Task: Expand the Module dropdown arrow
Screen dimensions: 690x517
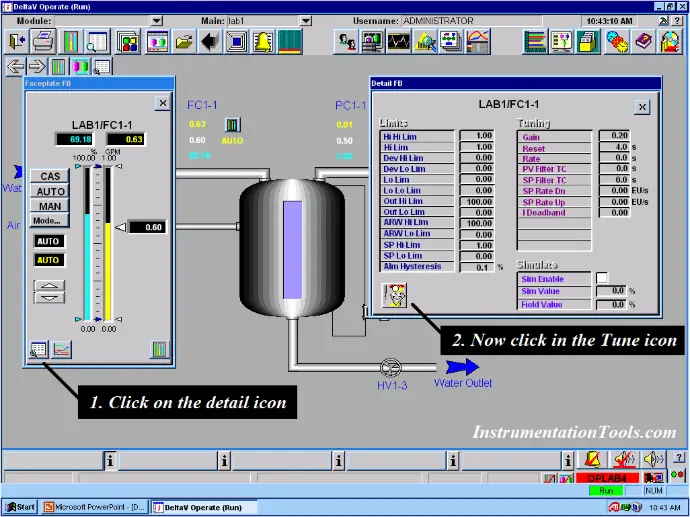Action: [x=157, y=21]
